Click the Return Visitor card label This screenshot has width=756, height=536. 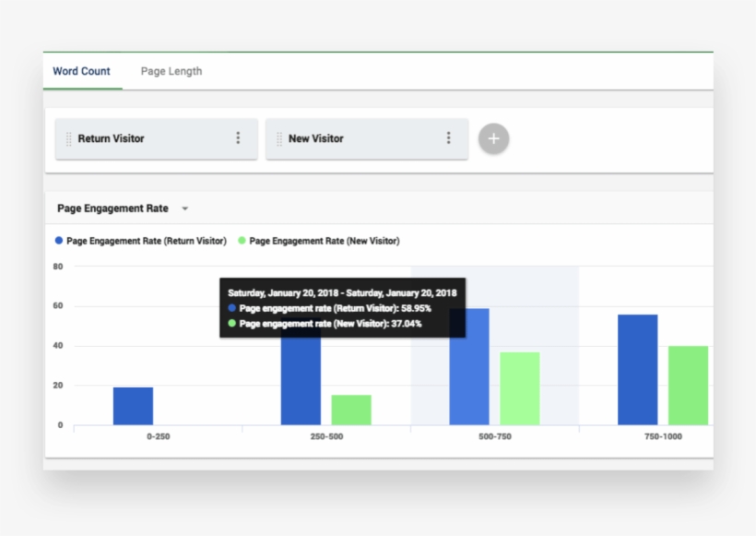pos(113,138)
